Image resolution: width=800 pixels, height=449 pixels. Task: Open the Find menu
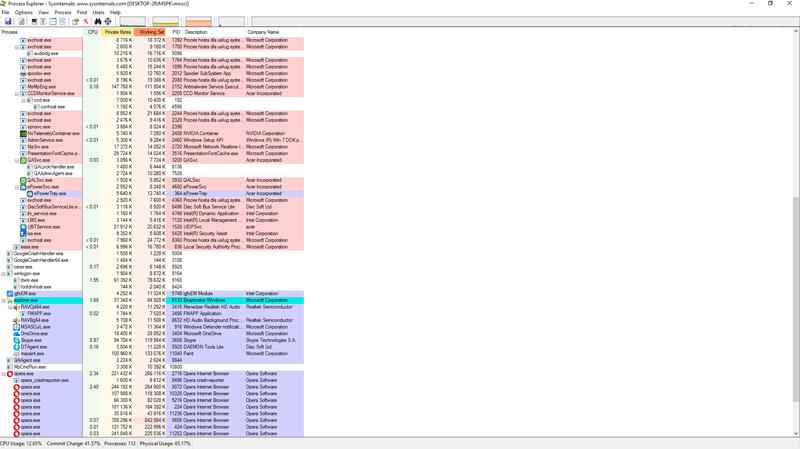pos(82,12)
